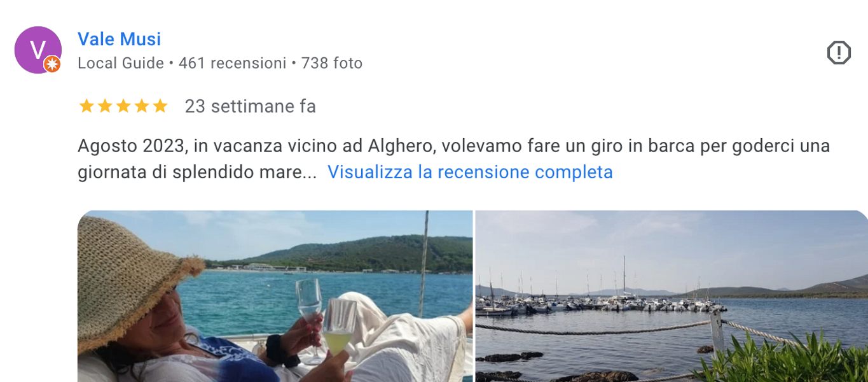Image resolution: width=868 pixels, height=382 pixels.
Task: Open photo of woman in straw hat
Action: click(x=275, y=296)
